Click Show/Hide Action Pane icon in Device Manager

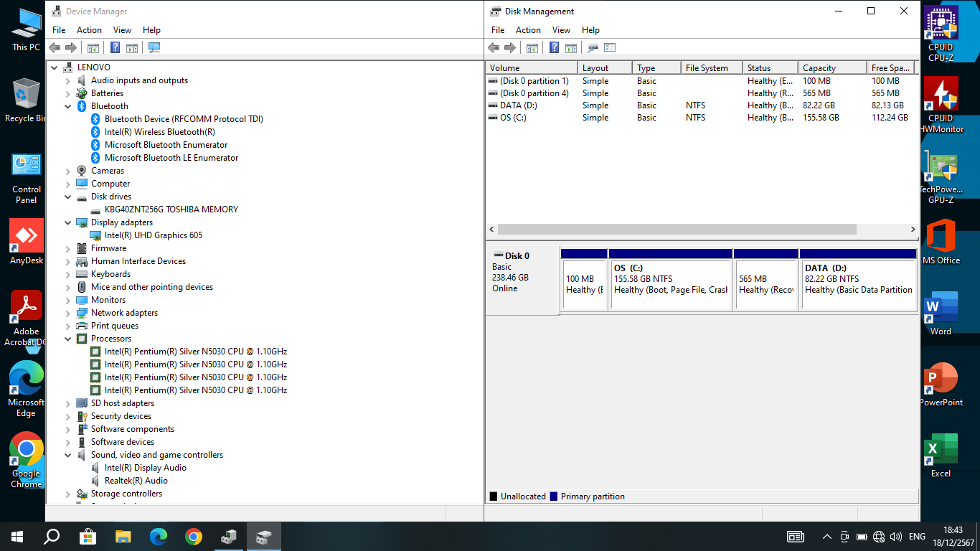point(131,48)
